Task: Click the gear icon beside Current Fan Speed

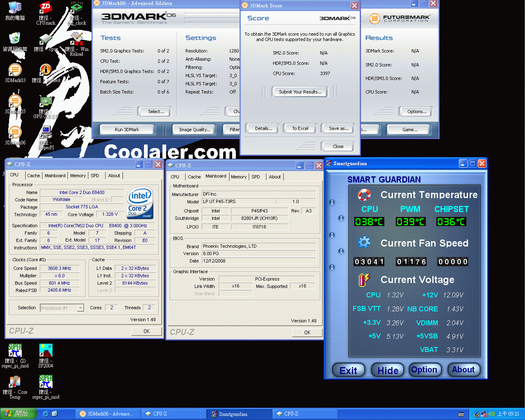Action: (364, 242)
